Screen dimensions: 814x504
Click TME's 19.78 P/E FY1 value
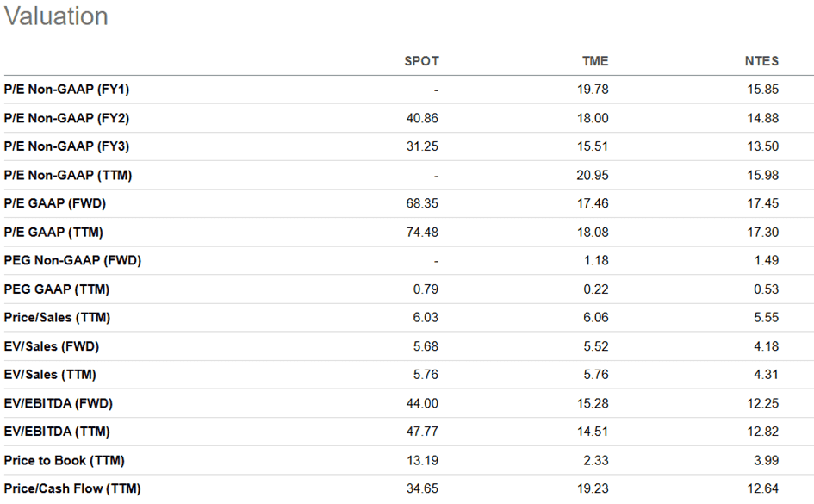click(593, 90)
